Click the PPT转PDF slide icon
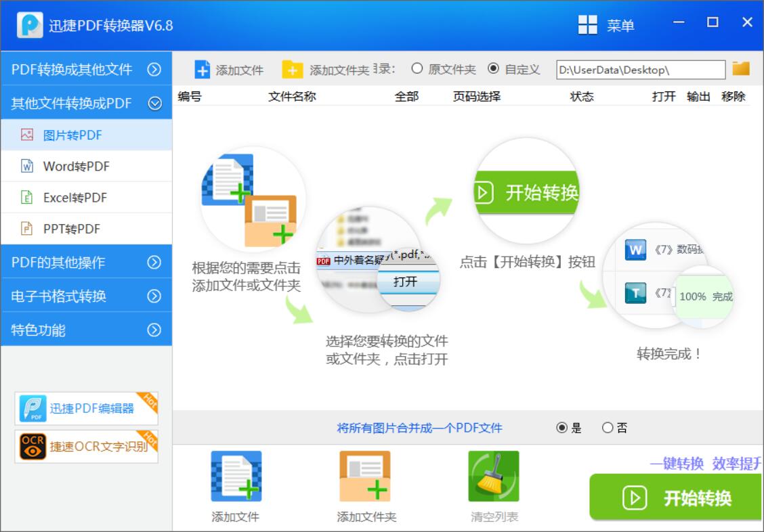Viewport: 764px width, 532px height. pyautogui.click(x=27, y=228)
